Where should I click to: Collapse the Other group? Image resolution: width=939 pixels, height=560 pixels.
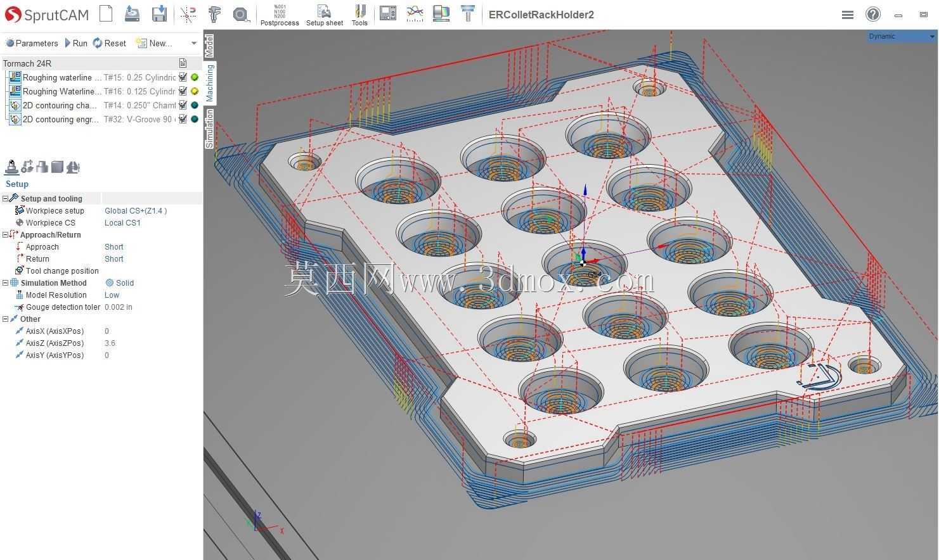(x=5, y=319)
